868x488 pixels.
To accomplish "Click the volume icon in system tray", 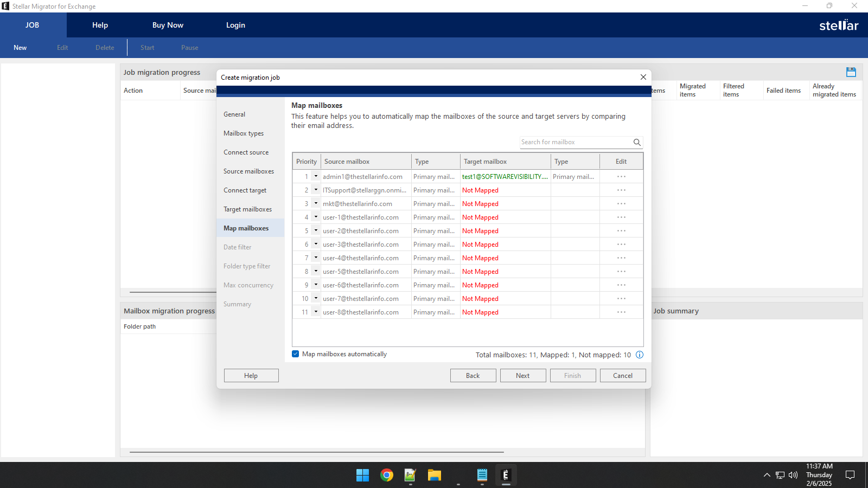I will pos(793,475).
